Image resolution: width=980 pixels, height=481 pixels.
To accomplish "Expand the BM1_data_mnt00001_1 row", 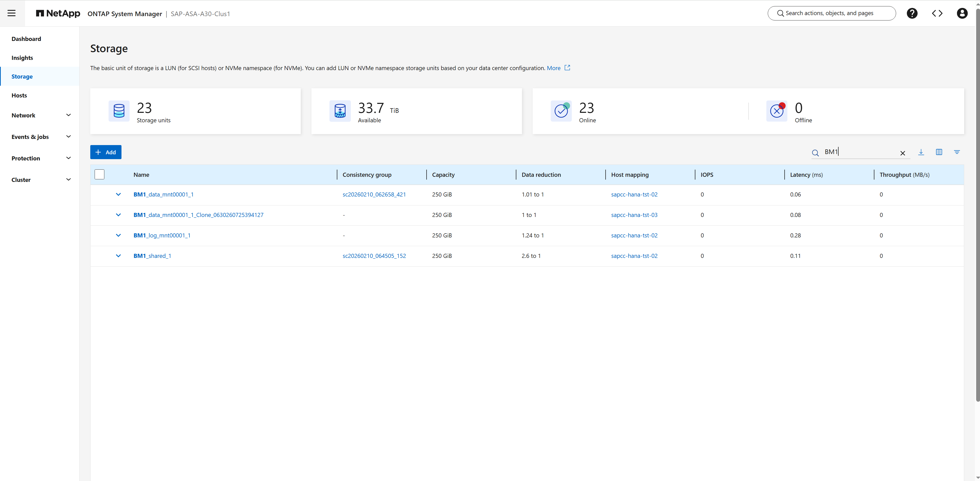I will 118,194.
